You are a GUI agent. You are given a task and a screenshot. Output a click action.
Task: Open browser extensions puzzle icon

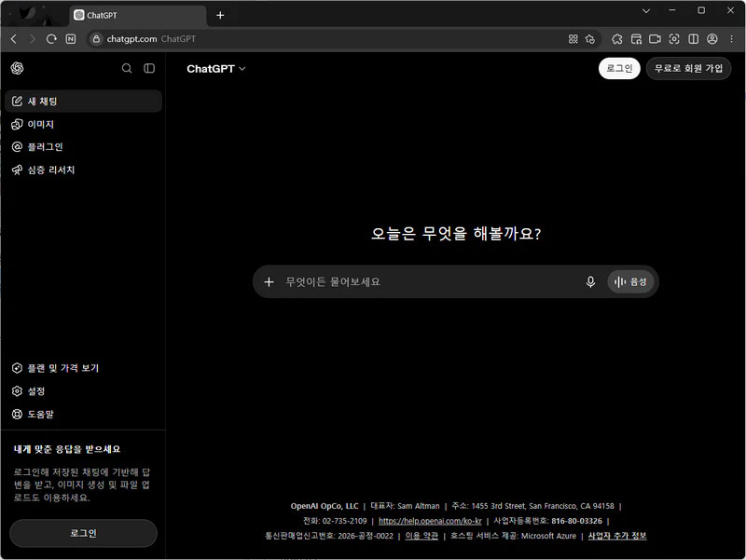617,39
